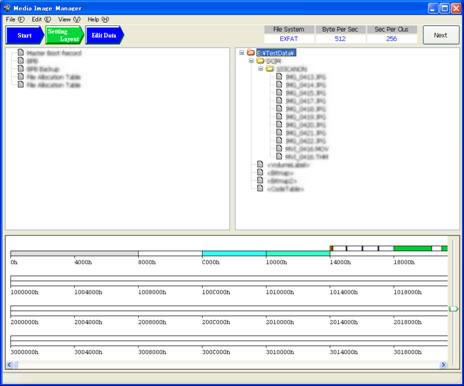The image size is (464, 386).
Task: Collapse the DCIM folder node
Action: pyautogui.click(x=251, y=61)
